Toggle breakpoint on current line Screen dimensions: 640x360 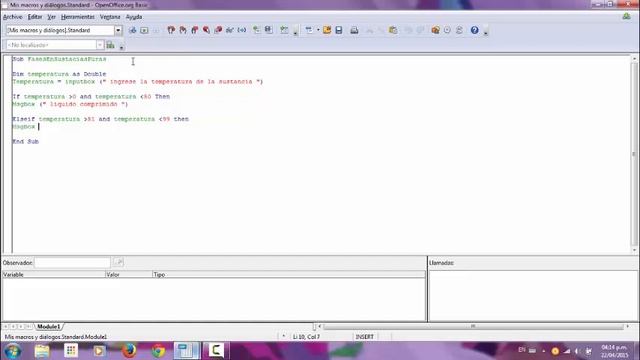click(207, 30)
